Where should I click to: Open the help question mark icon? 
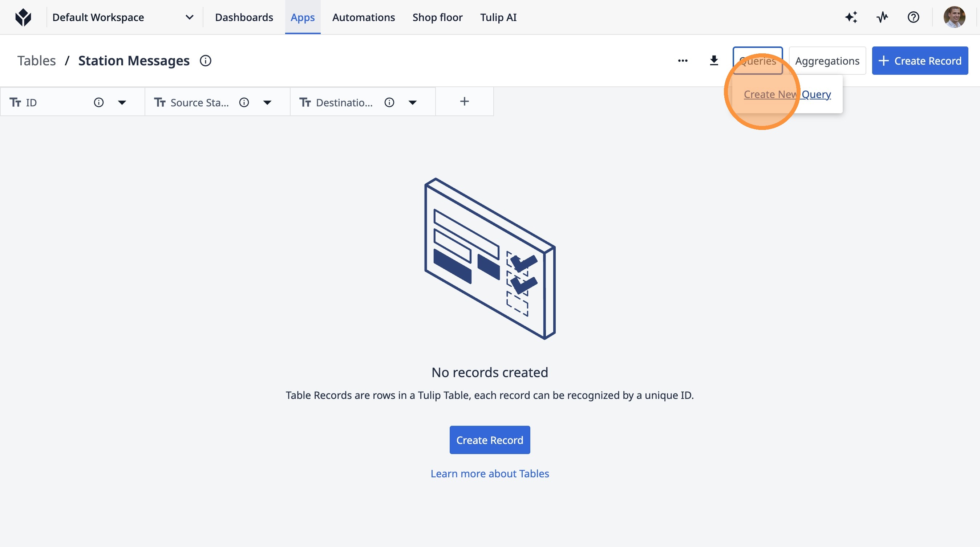coord(913,17)
